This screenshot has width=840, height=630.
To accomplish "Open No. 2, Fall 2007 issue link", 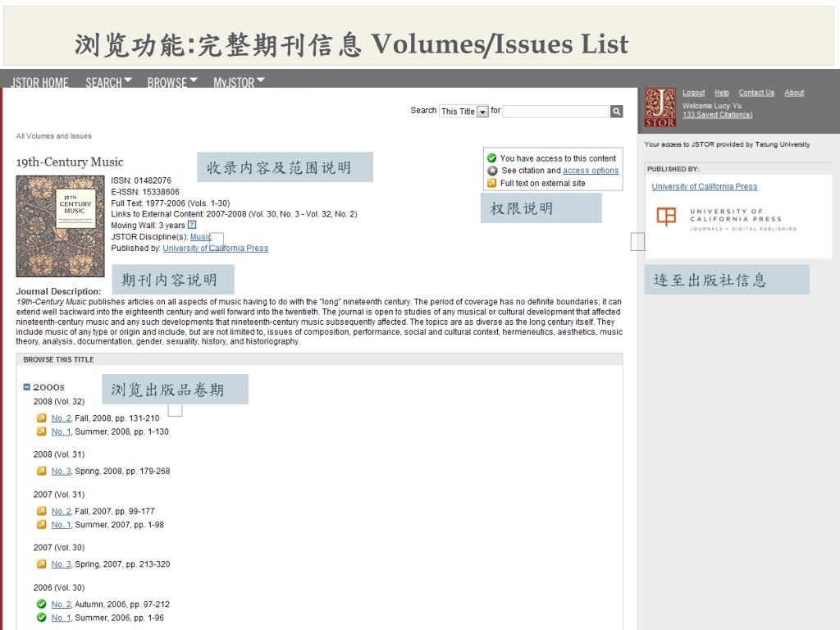I will (x=61, y=512).
